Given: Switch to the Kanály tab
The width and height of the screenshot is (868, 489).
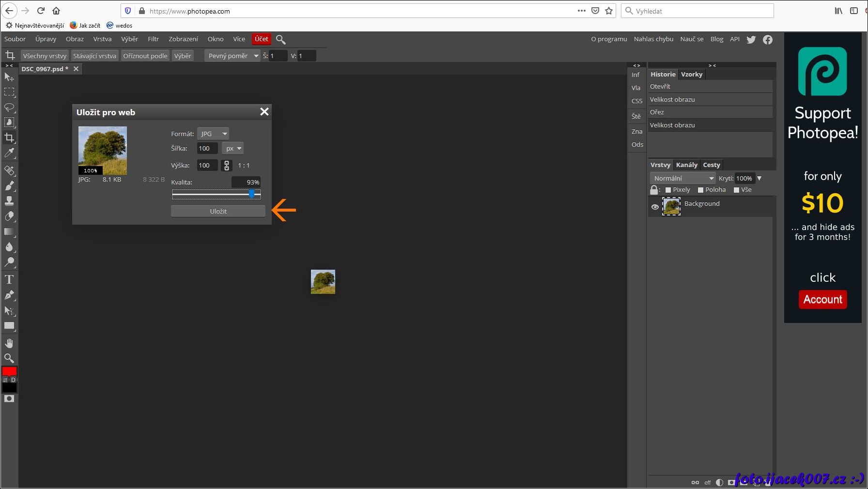Looking at the screenshot, I should coord(686,165).
